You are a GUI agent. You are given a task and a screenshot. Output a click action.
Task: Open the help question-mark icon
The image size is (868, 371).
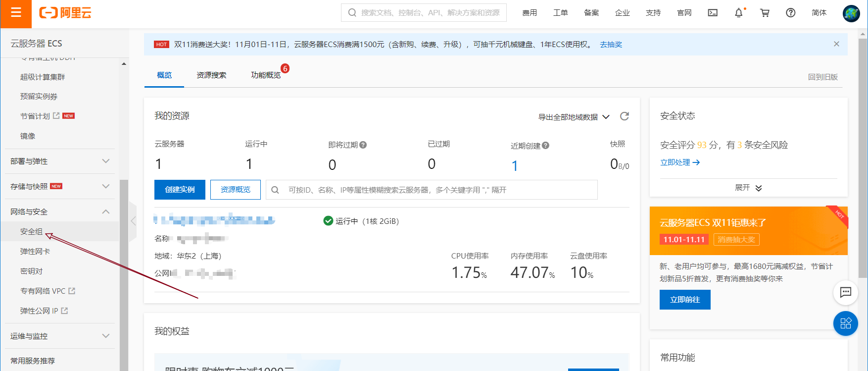(x=791, y=13)
